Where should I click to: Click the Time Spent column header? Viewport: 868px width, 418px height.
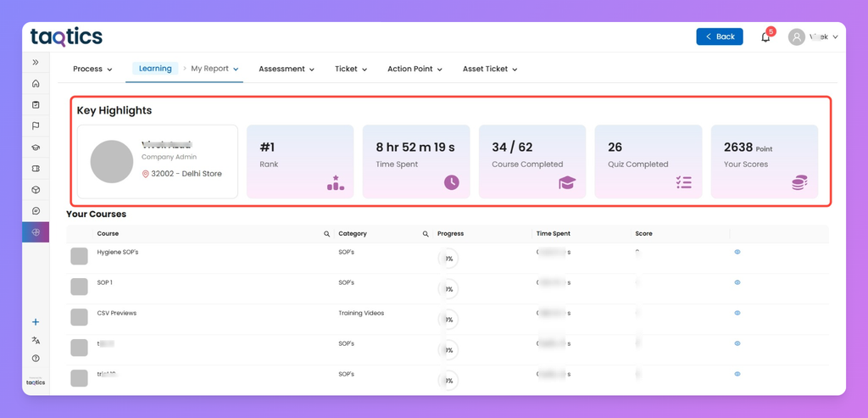553,234
